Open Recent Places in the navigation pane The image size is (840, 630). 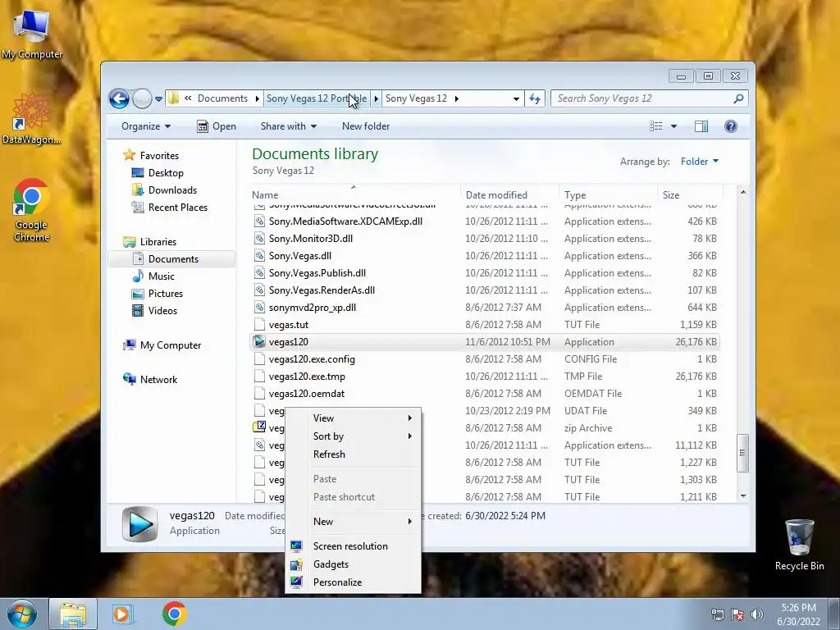[x=177, y=208]
